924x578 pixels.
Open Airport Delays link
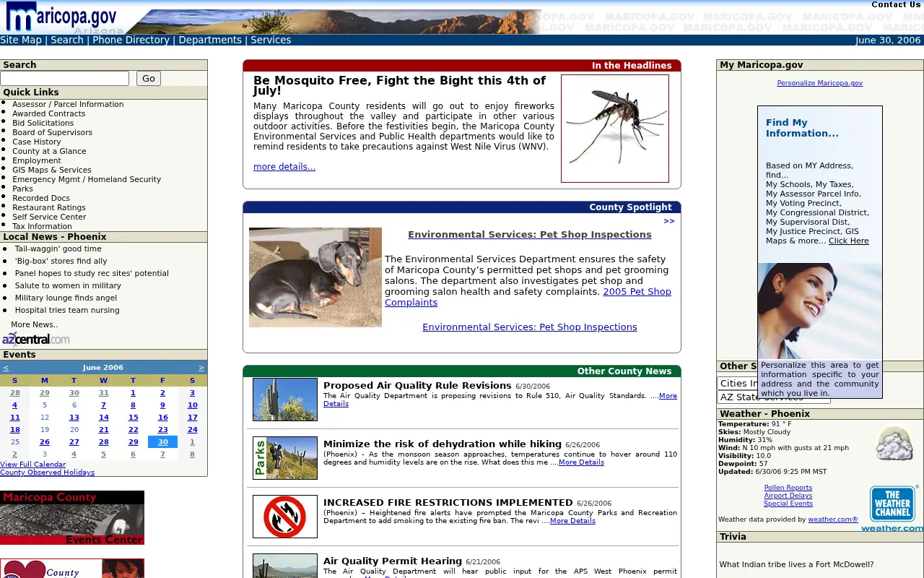[x=788, y=496]
